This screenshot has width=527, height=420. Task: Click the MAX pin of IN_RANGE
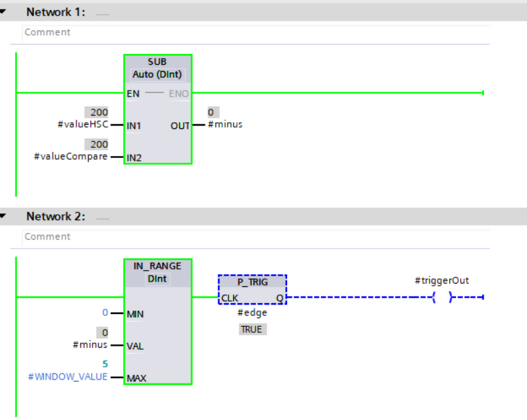point(136,378)
